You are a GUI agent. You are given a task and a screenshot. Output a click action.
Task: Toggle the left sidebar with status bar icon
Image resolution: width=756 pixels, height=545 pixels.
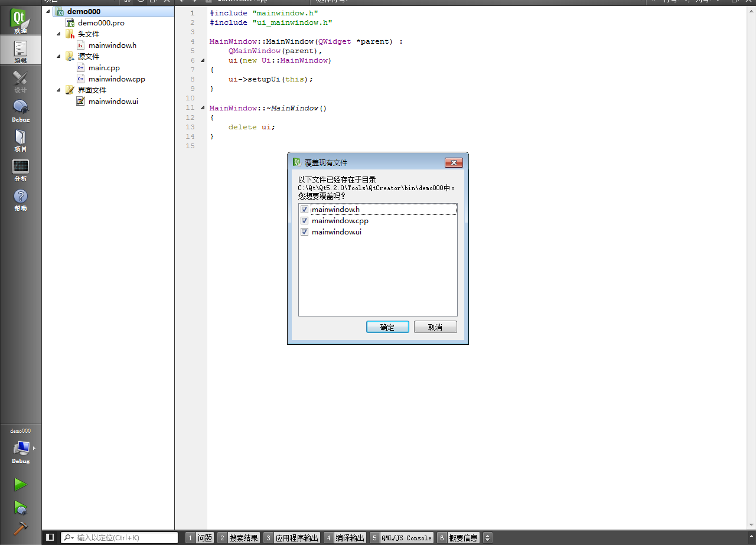pos(50,537)
